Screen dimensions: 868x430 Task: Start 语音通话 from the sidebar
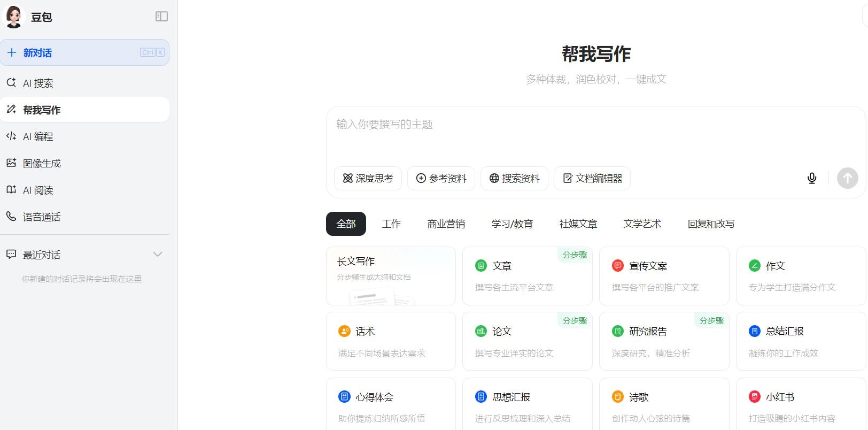(41, 217)
